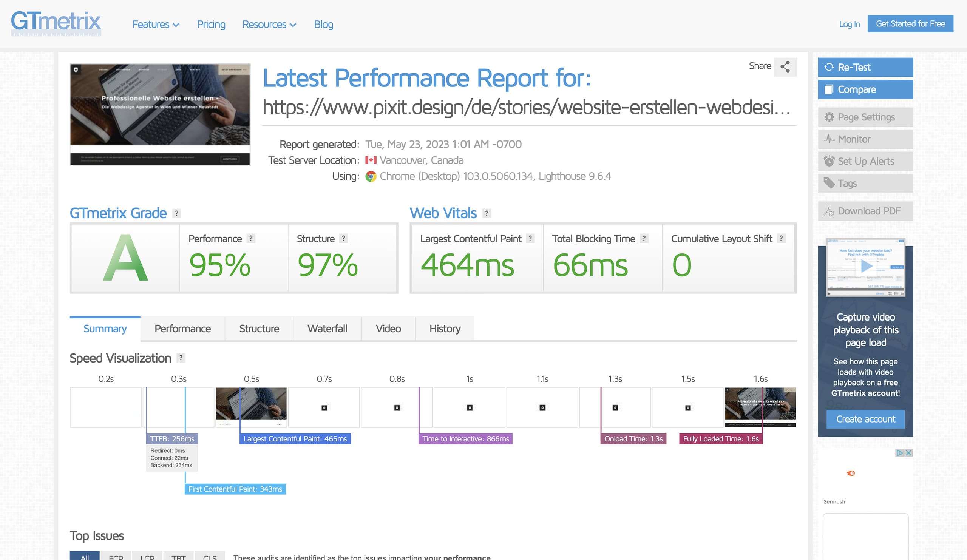Click Cumulative Layout Shift help icon
The height and width of the screenshot is (560, 967).
tap(781, 238)
